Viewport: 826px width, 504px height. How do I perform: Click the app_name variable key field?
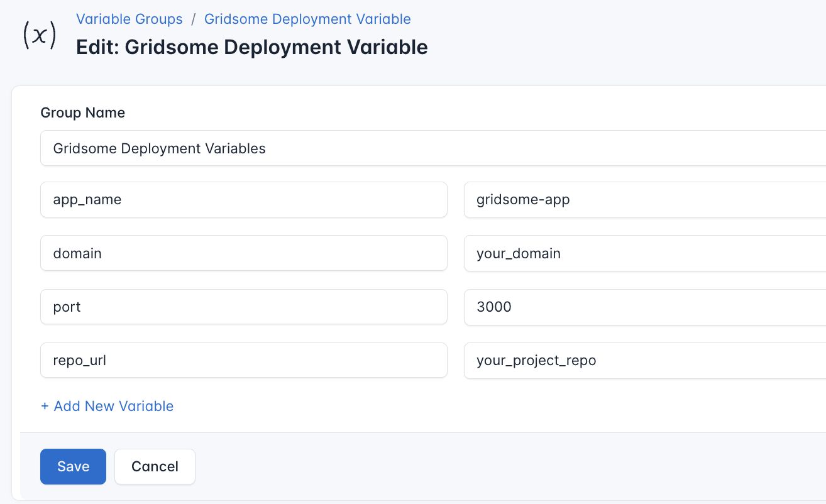coord(244,199)
